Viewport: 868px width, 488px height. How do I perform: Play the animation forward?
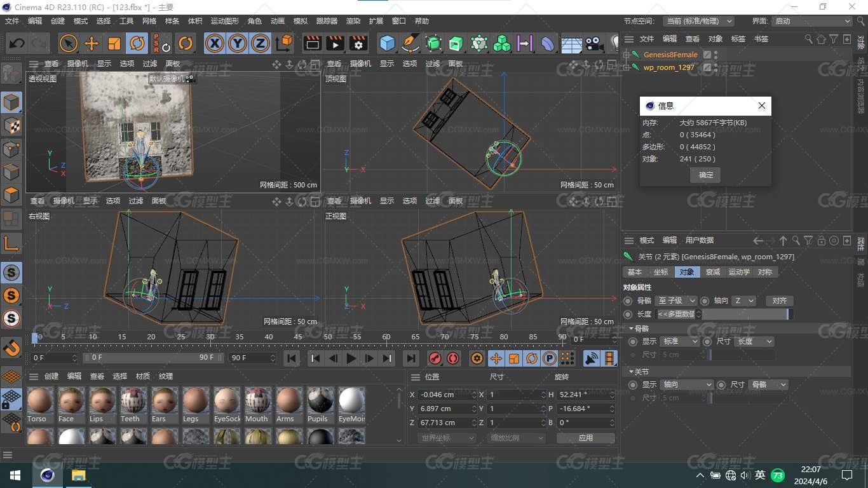351,358
